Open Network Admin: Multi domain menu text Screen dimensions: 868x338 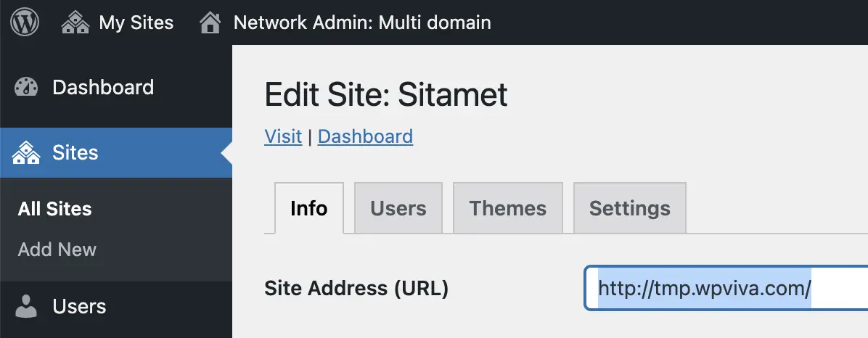click(362, 23)
